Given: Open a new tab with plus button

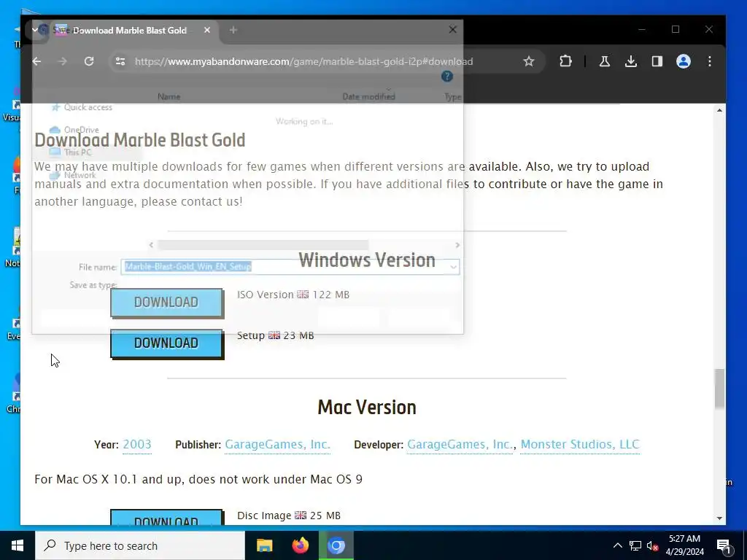Looking at the screenshot, I should coord(233,30).
